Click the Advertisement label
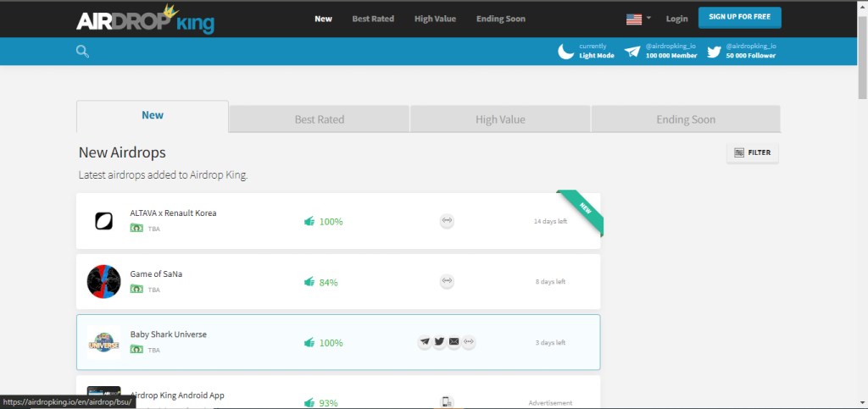This screenshot has width=868, height=409. click(x=550, y=403)
